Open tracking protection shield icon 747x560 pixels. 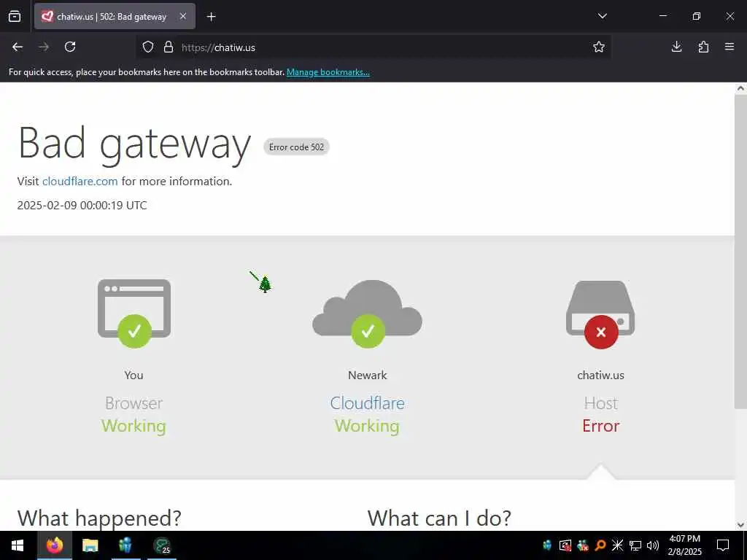[x=148, y=47]
